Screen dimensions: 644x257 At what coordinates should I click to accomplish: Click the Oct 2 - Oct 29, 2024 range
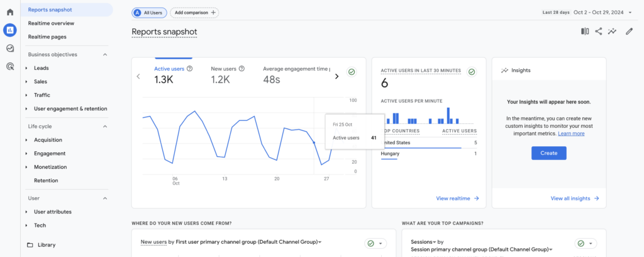599,13
